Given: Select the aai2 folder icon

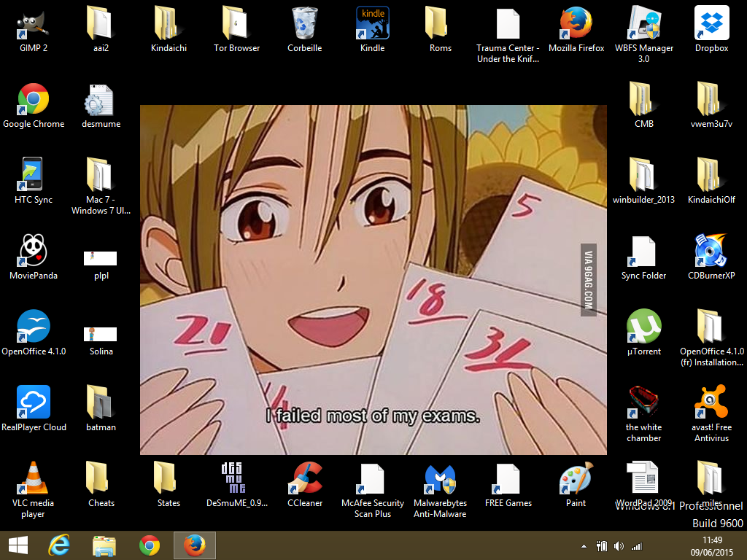Looking at the screenshot, I should (x=101, y=24).
